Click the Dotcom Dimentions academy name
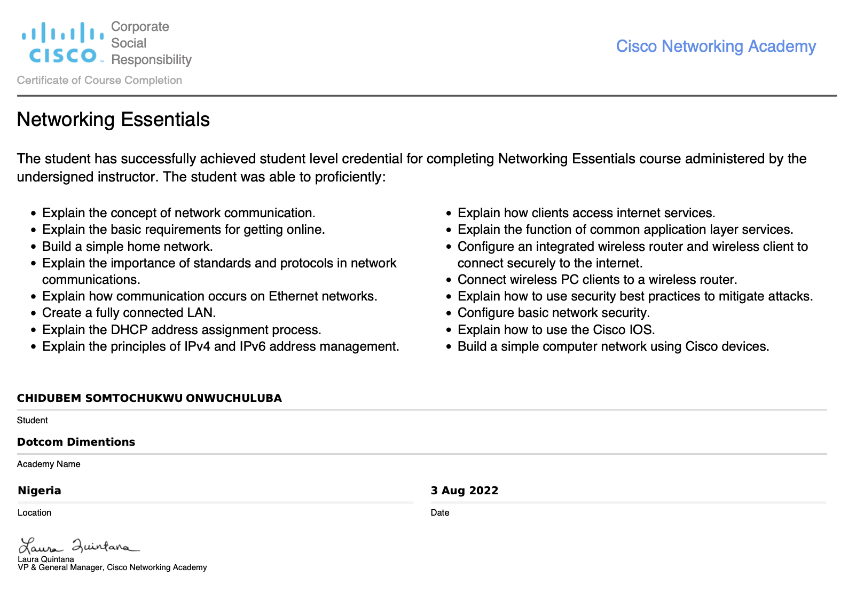The width and height of the screenshot is (864, 616). (x=76, y=442)
